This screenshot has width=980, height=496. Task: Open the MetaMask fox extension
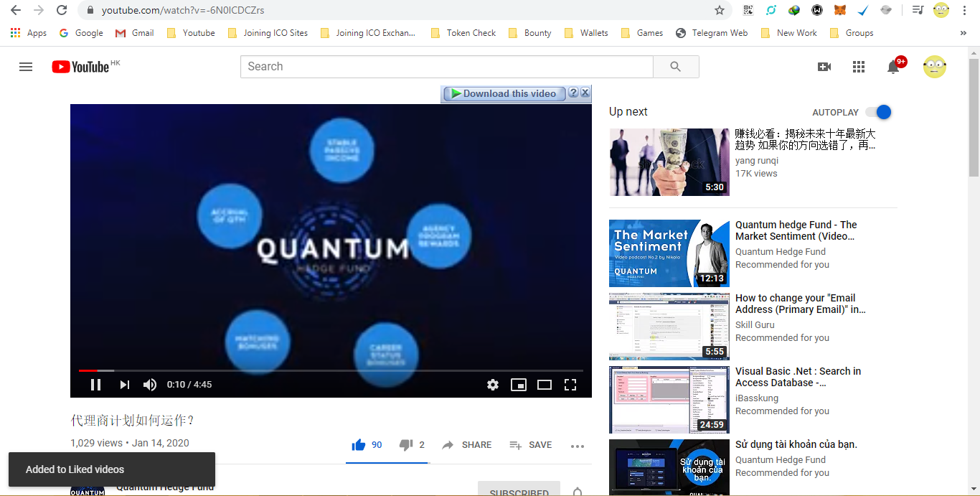pyautogui.click(x=839, y=10)
